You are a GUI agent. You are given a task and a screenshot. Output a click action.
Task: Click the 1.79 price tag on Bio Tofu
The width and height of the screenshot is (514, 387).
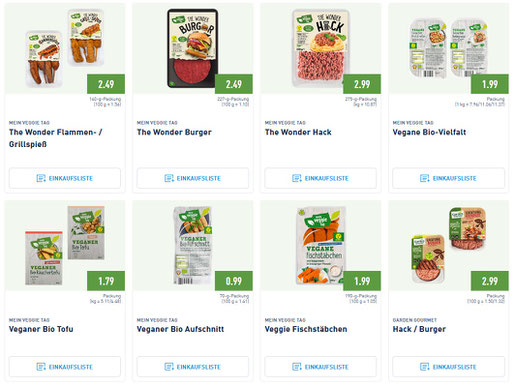[106, 281]
